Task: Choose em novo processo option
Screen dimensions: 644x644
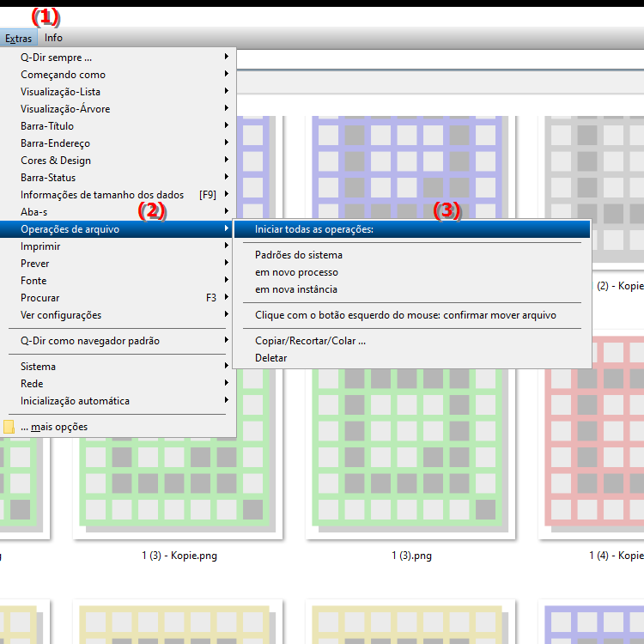Action: 290,272
